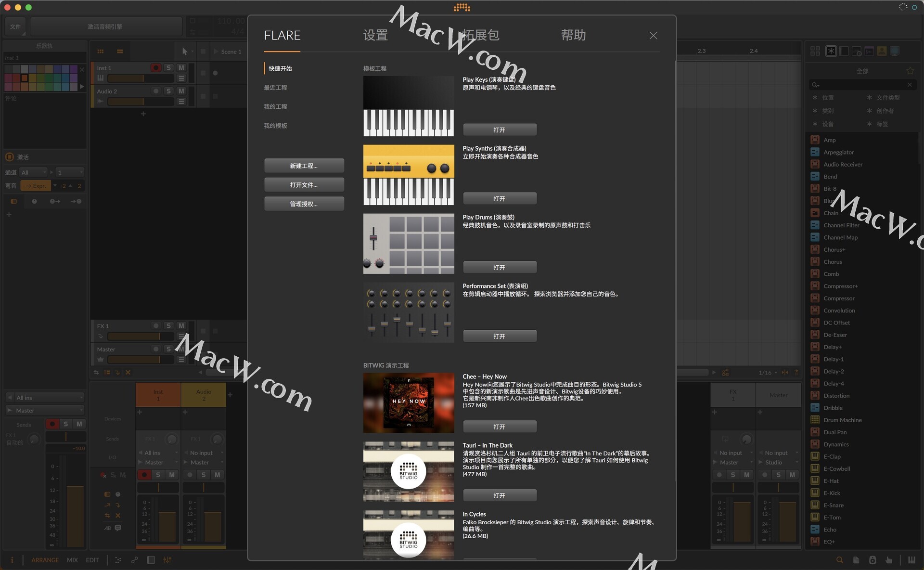
Task: Select the blue monitor files browser icon
Action: click(895, 51)
